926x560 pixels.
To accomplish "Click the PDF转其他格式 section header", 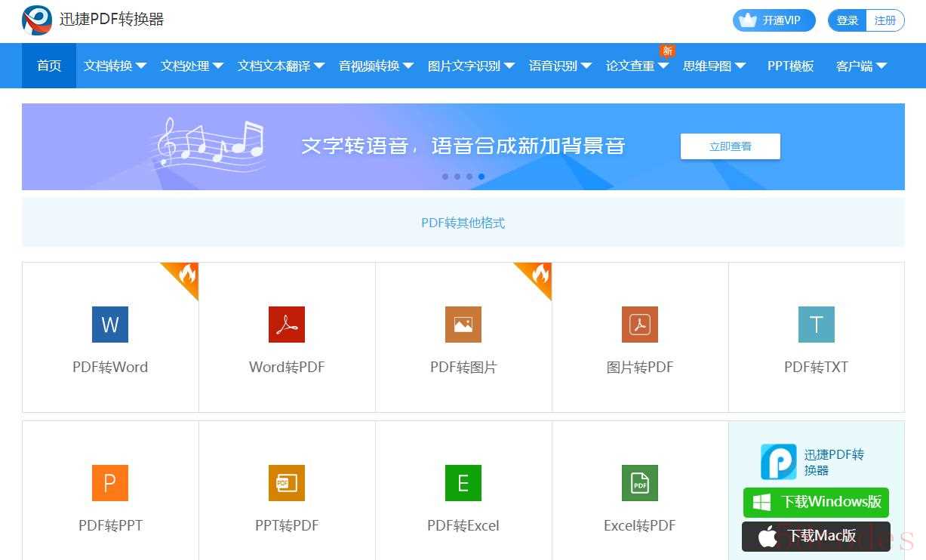I will coord(463,223).
